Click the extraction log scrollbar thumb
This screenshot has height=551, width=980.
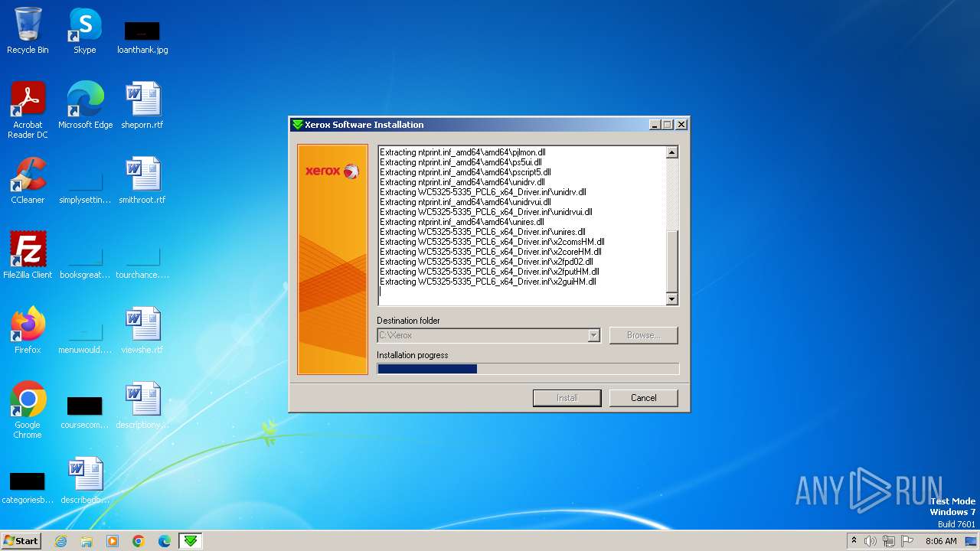(672, 262)
